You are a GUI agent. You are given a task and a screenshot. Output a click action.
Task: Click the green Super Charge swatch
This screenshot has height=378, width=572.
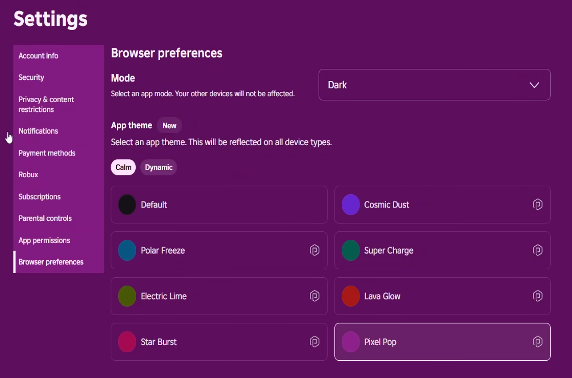pos(351,250)
